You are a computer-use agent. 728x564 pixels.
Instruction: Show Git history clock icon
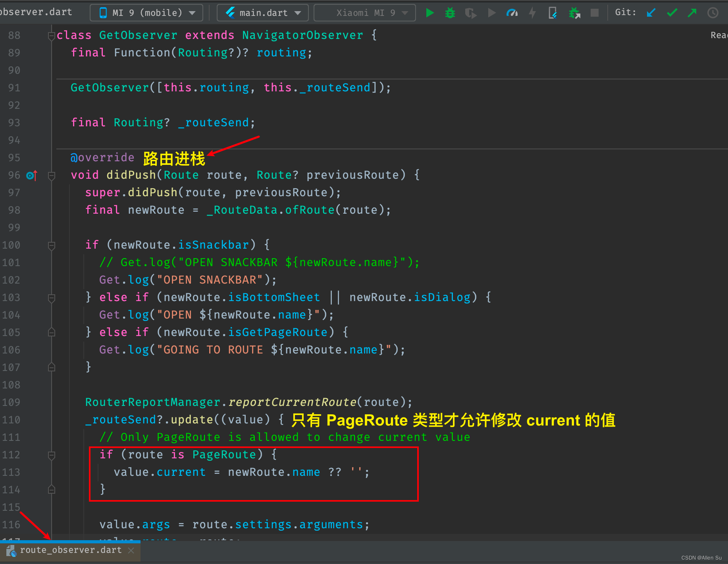[x=713, y=13]
